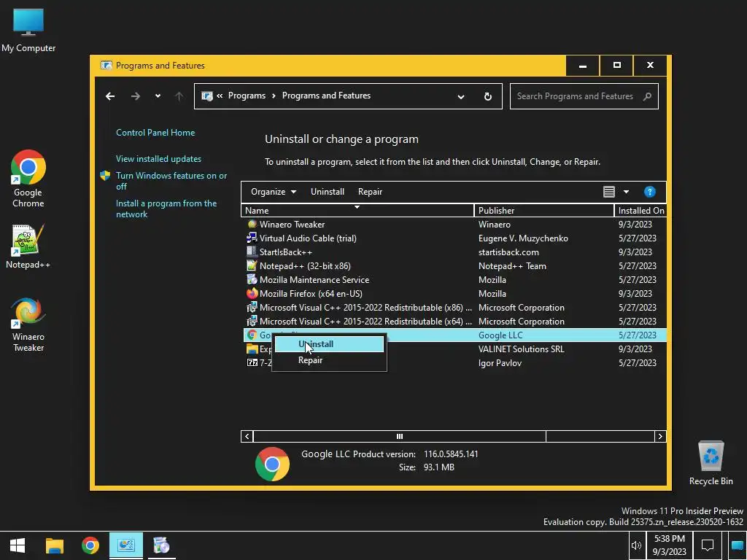
Task: Select Visual C++ Redistributable (x86) entry
Action: [454, 307]
